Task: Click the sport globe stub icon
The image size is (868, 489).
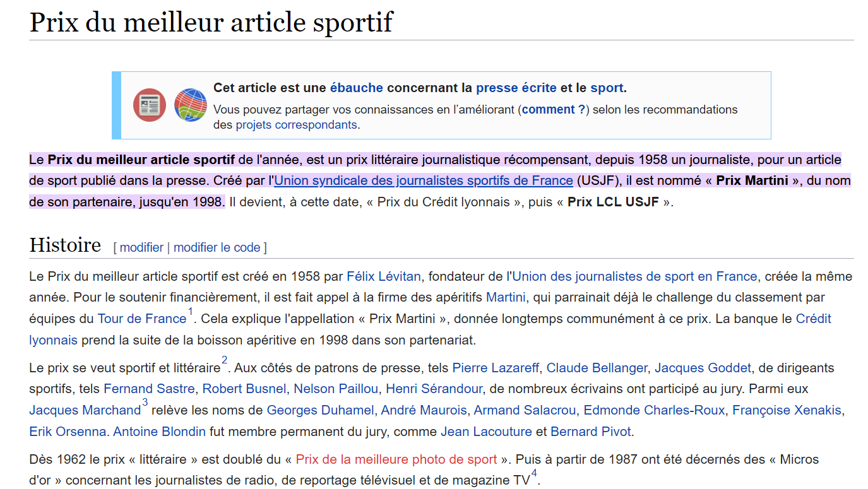Action: click(191, 105)
